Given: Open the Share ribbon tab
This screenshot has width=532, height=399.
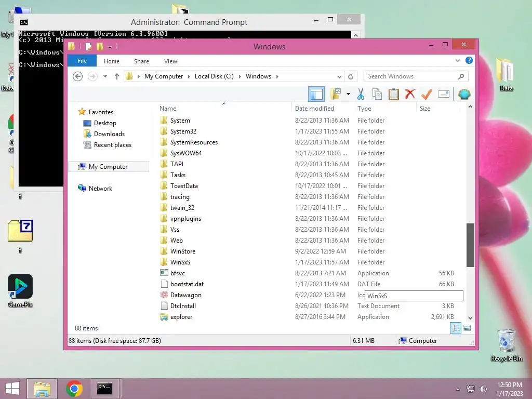Looking at the screenshot, I should [x=141, y=61].
